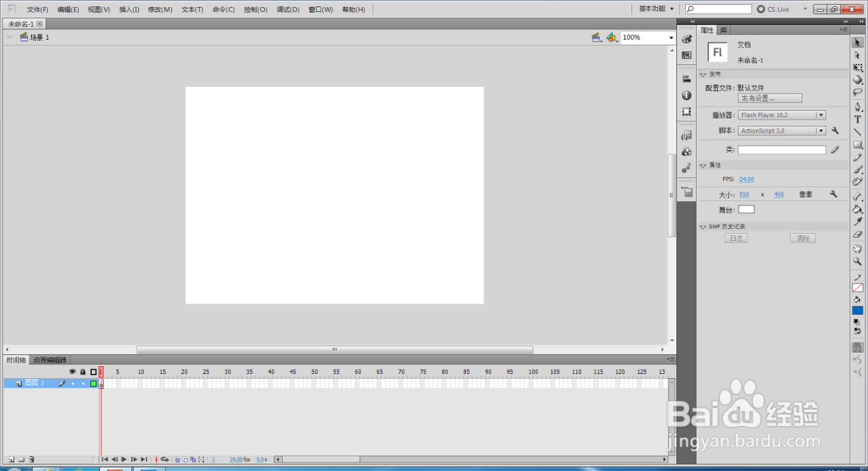Select the Hand tool
Viewport: 868px width, 471px height.
(857, 248)
